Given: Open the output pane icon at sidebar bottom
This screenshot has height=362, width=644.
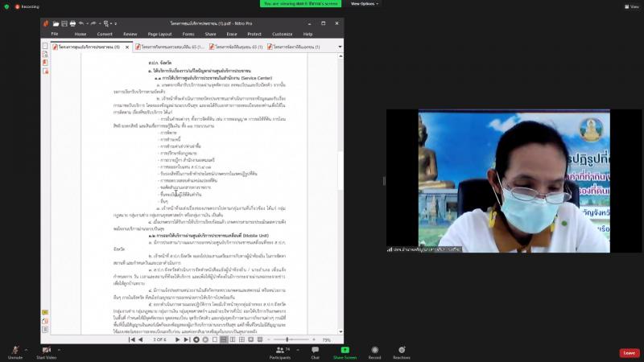Looking at the screenshot, I should [x=45, y=330].
